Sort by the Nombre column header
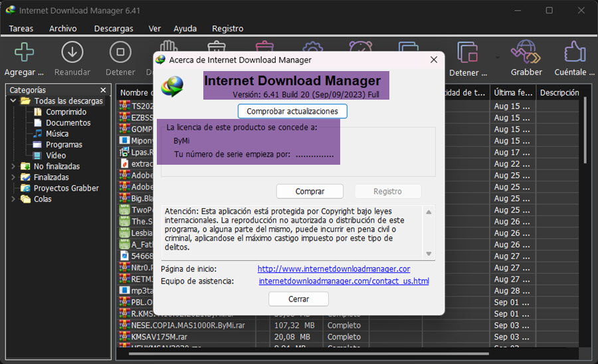598x364 pixels. click(134, 92)
